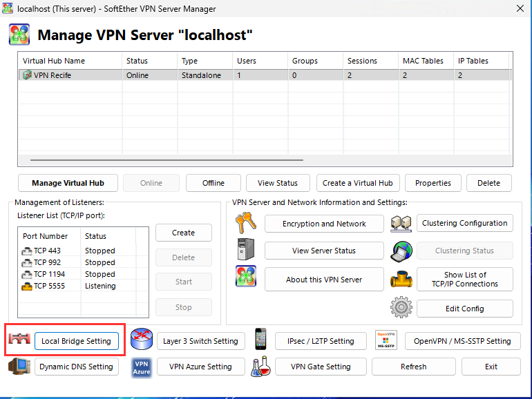Select the VPN Recife hub row

tap(265, 75)
